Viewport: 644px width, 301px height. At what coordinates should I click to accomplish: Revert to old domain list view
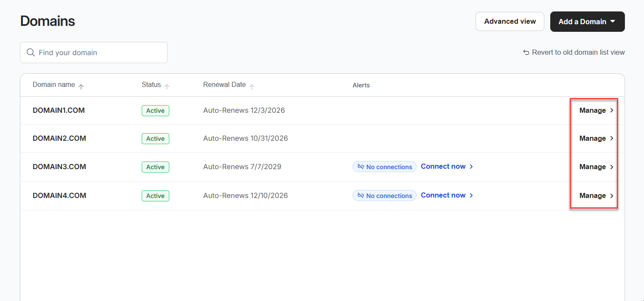click(574, 53)
